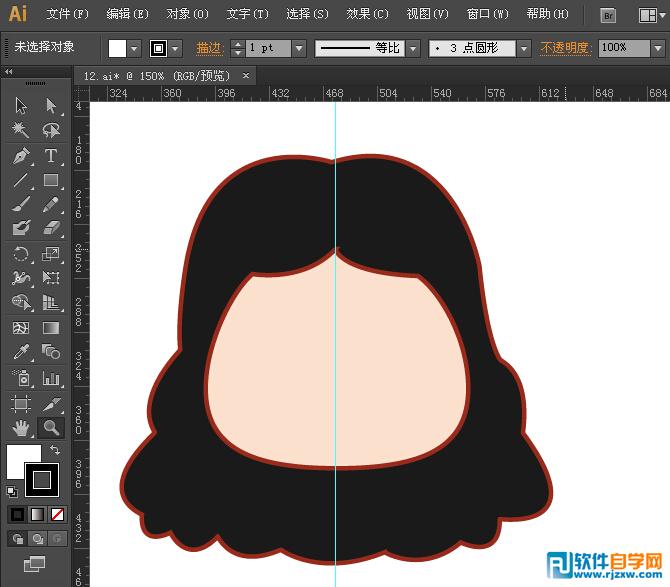This screenshot has width=670, height=587.
Task: Select the Line Segment tool
Action: coord(21,180)
